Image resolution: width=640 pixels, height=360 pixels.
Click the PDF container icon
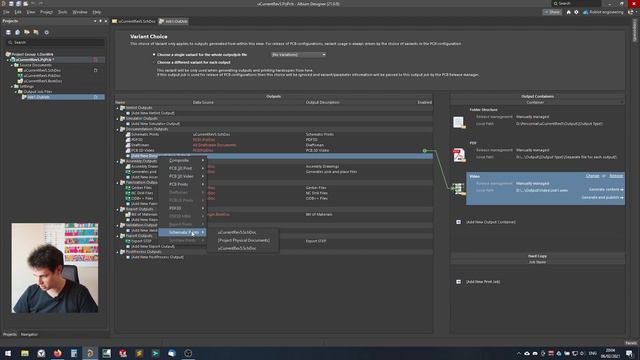(459, 155)
